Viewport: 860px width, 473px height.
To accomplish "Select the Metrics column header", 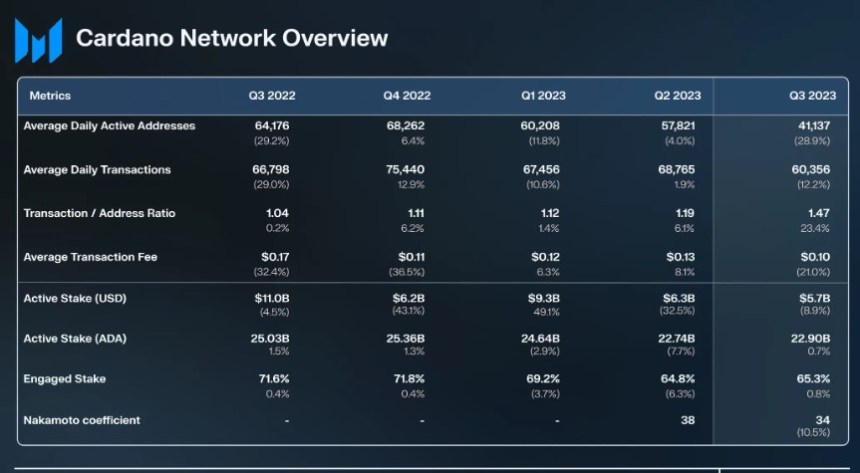I will (50, 96).
